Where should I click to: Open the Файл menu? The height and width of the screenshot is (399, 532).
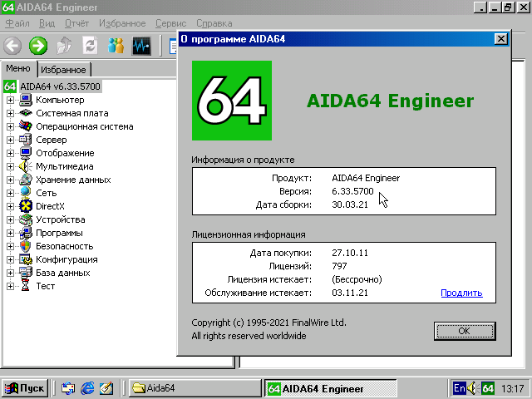click(17, 24)
